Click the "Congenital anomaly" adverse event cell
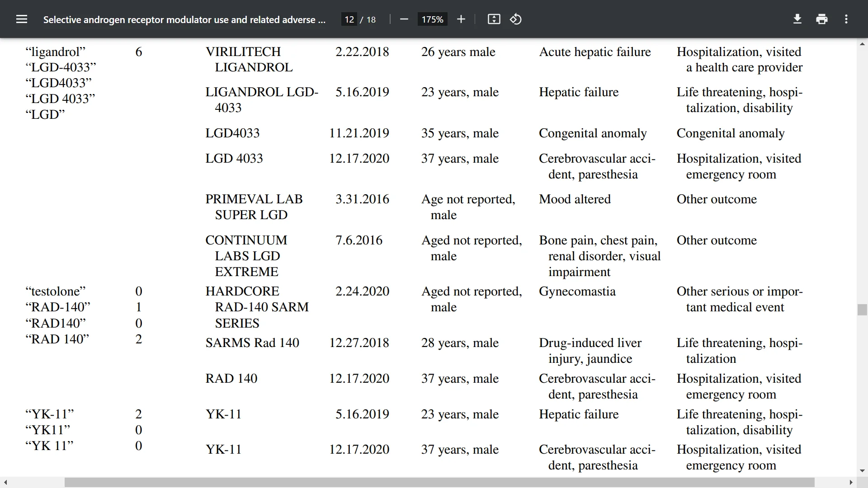 593,133
